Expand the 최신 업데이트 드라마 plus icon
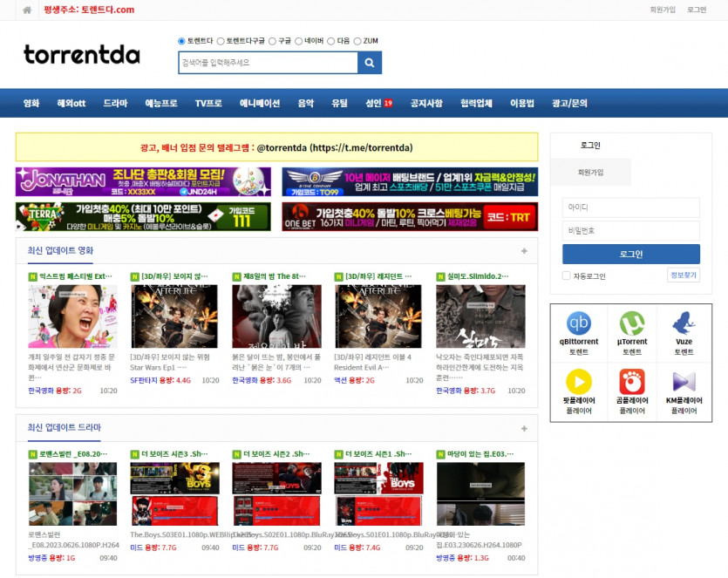728x578 pixels. [x=524, y=428]
